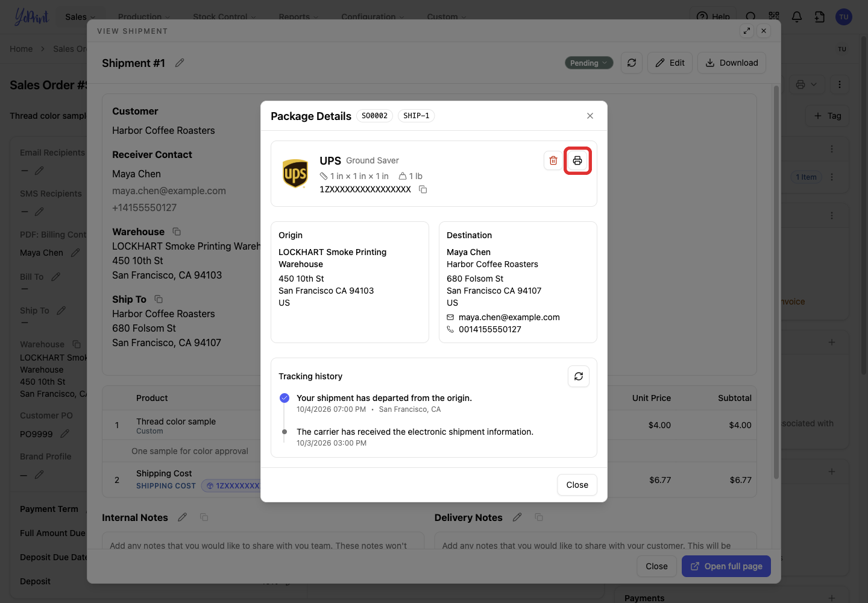Delete the UPS package
Screen dimensions: 868x603
pyautogui.click(x=553, y=160)
